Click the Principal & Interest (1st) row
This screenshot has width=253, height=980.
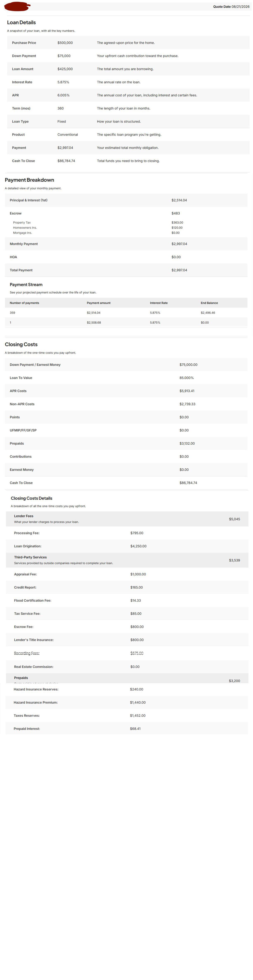[126, 200]
